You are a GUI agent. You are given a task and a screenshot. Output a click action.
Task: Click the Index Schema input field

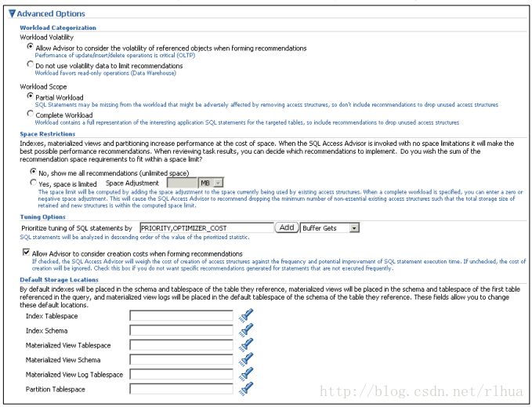181,330
